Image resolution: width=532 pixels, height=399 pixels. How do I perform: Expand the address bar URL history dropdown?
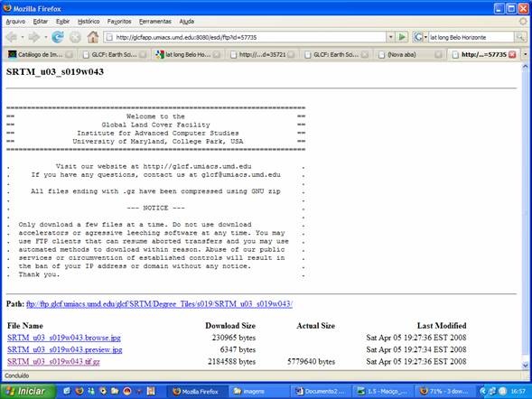click(x=390, y=37)
